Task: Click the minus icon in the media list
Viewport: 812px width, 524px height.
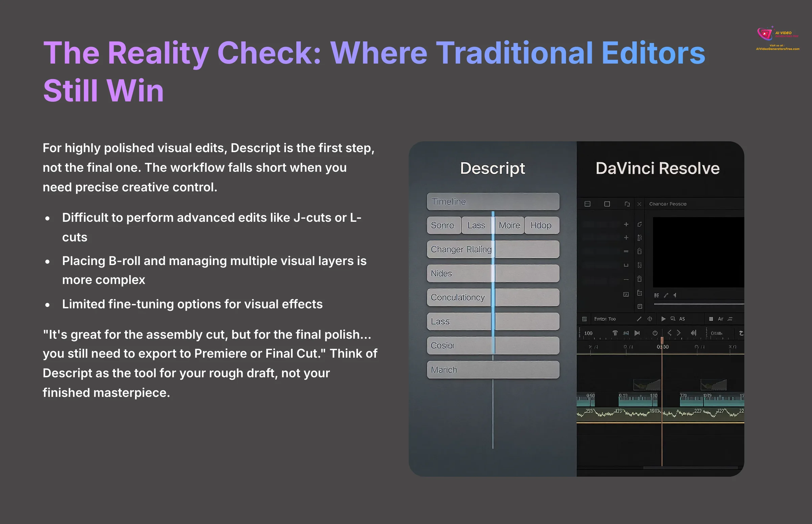Action: [x=626, y=279]
